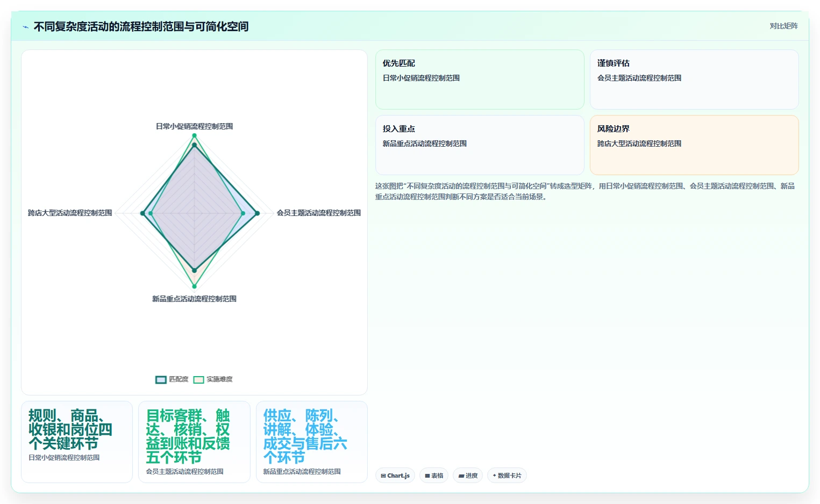Click radar axis label 会员主题活动流程控制范围
The image size is (820, 504).
click(319, 213)
